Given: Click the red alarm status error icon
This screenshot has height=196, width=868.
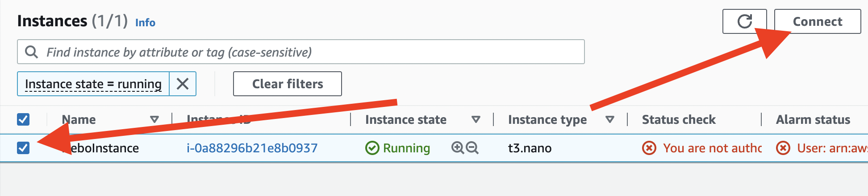Looking at the screenshot, I should coord(783,148).
